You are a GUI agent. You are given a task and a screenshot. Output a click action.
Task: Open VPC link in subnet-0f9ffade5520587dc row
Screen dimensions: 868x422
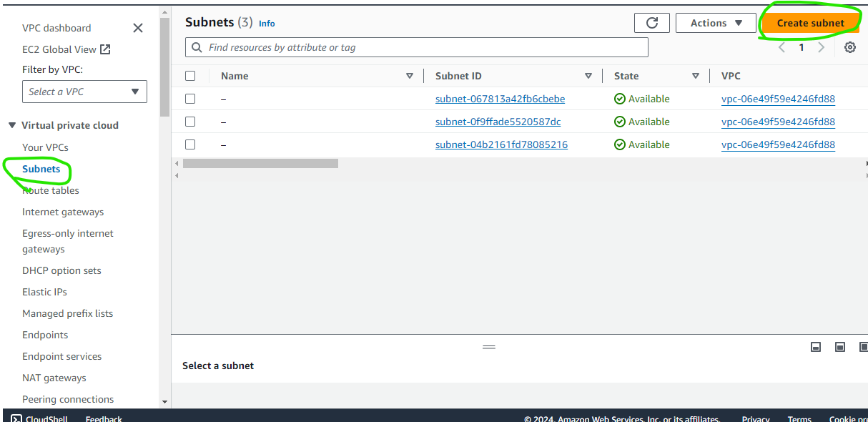point(778,122)
